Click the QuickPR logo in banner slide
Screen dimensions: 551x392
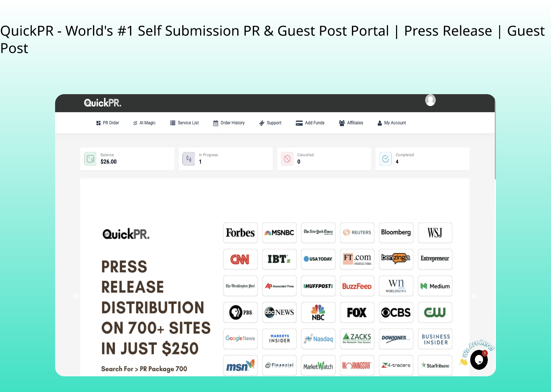pos(126,234)
